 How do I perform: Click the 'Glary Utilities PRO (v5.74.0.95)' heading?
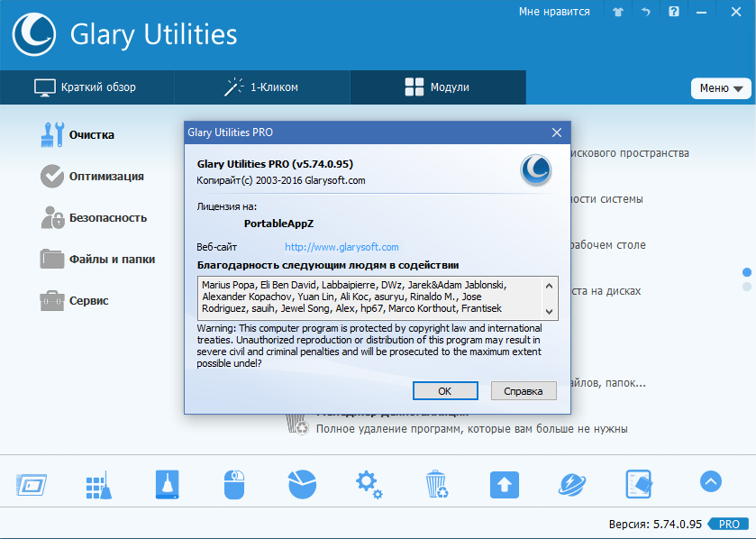click(275, 164)
